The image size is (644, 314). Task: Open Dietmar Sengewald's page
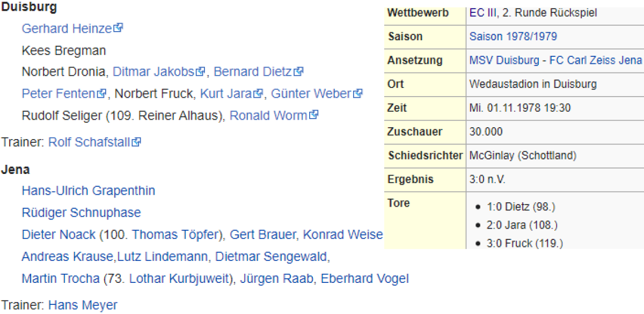(270, 257)
